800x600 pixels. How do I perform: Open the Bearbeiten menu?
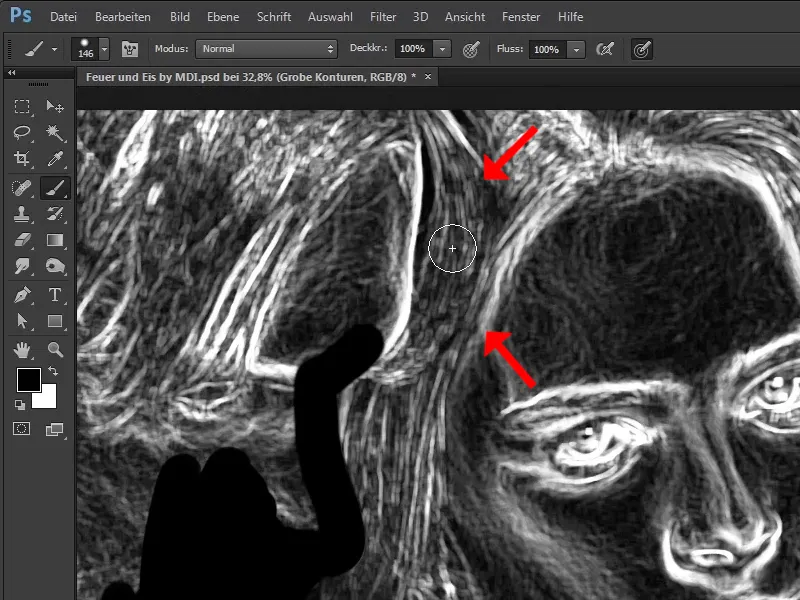point(123,17)
